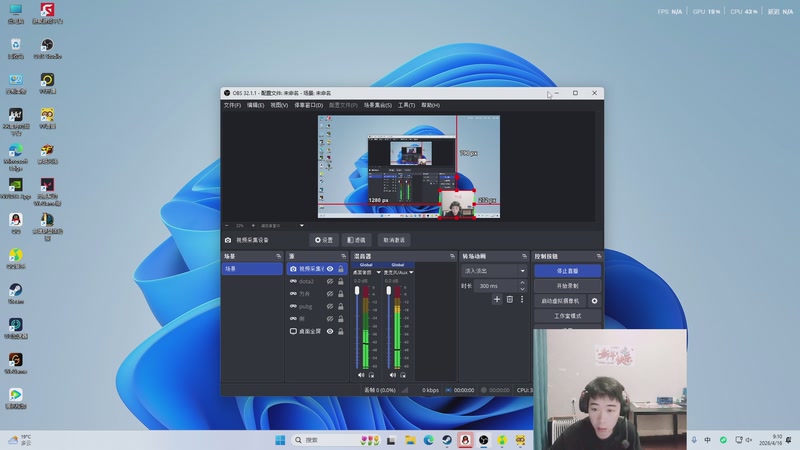Open the Windows Start menu
Screen dimensions: 800x450
[x=280, y=440]
